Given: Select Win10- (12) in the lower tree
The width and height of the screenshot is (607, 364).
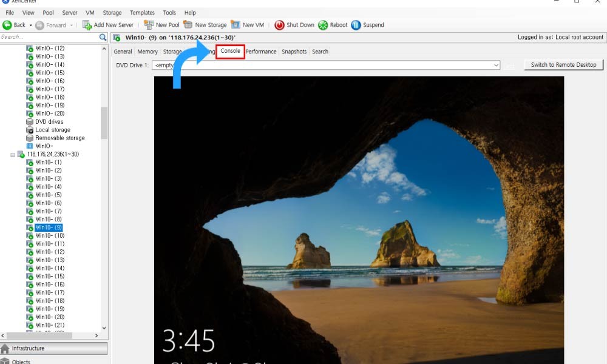Looking at the screenshot, I should [x=50, y=252].
